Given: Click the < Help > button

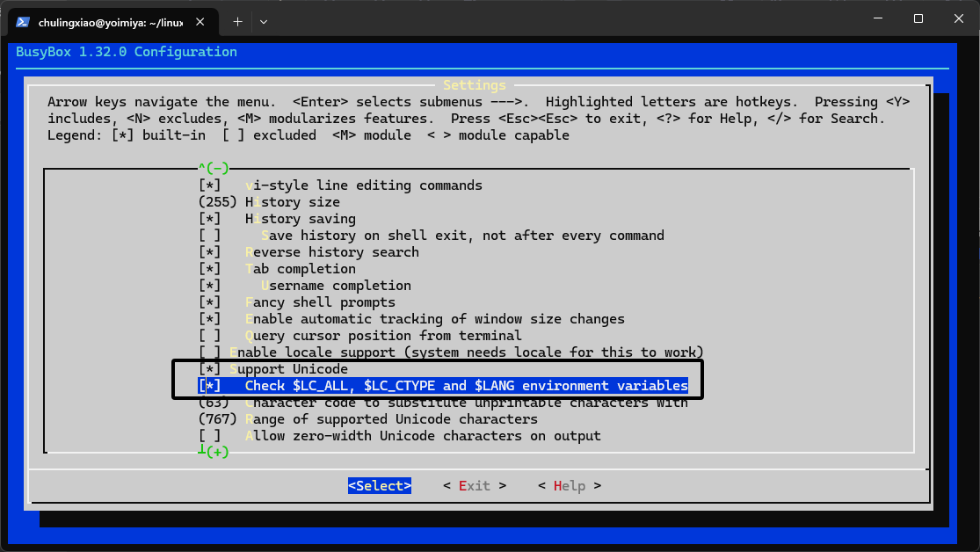Looking at the screenshot, I should 570,486.
